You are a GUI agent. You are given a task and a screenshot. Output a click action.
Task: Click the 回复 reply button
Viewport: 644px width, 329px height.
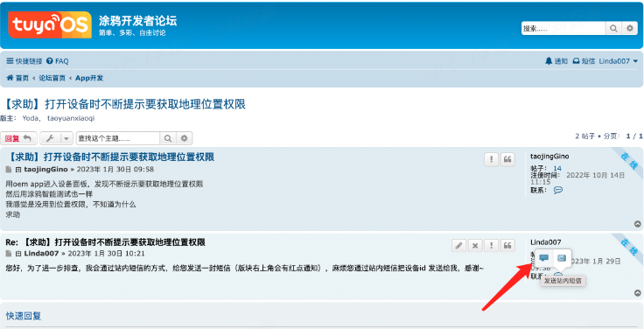coord(18,138)
